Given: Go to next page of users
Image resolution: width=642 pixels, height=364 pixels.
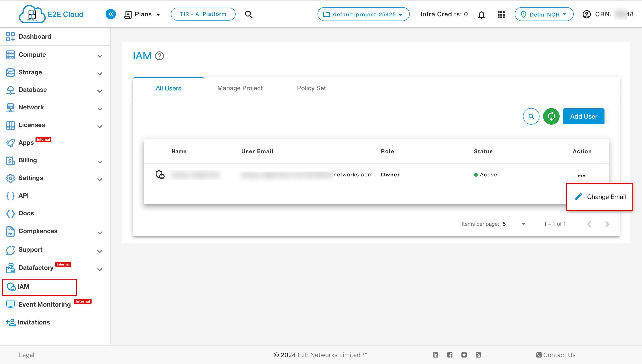Looking at the screenshot, I should point(607,224).
